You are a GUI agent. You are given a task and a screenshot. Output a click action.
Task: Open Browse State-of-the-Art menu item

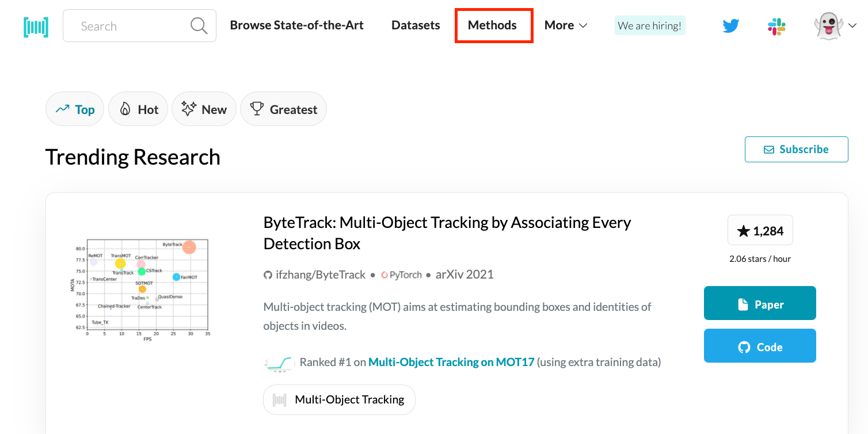296,25
